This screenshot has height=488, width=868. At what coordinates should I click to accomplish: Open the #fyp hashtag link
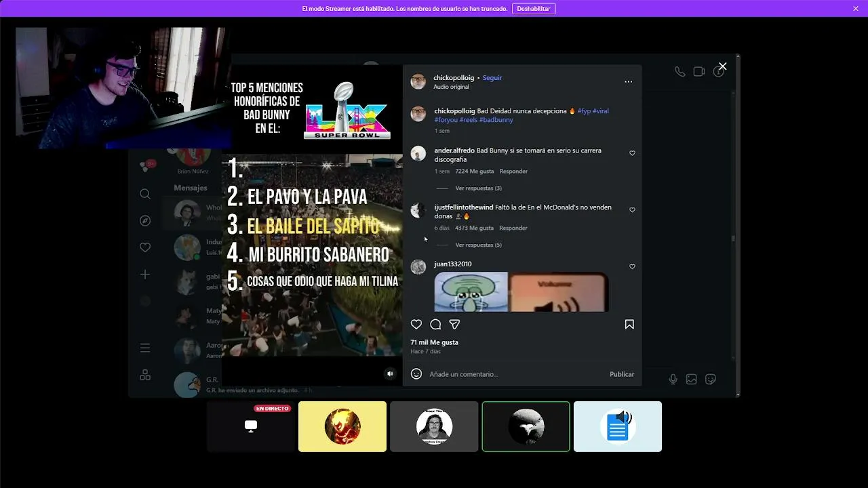[x=584, y=111]
